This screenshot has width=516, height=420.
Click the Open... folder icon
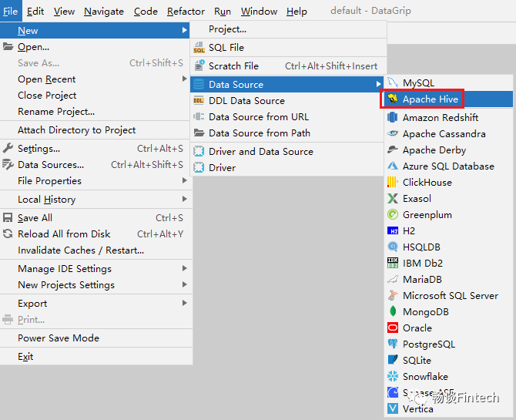(x=8, y=46)
